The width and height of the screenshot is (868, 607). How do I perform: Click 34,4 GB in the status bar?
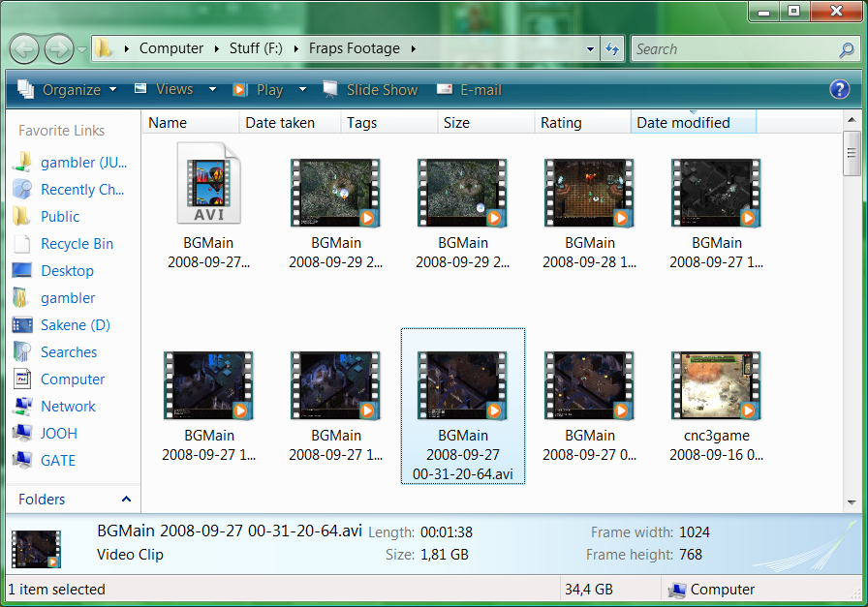point(588,590)
